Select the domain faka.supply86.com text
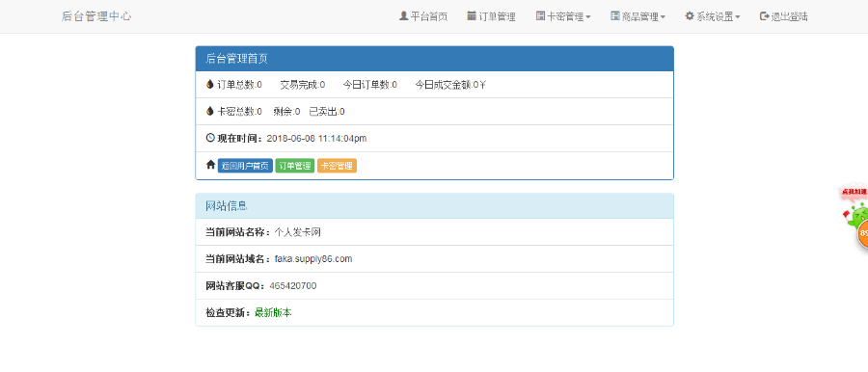This screenshot has width=868, height=372. coord(313,259)
